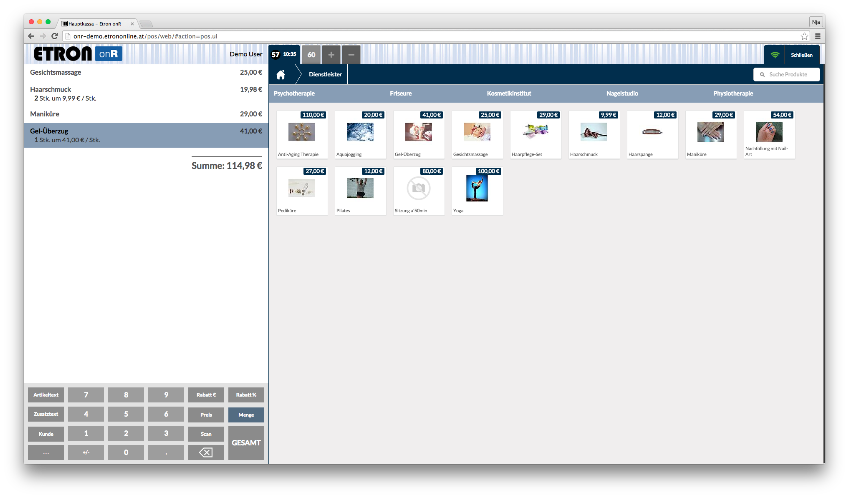Click the browser back arrow
Viewport: 849px width, 498px height.
coord(31,36)
